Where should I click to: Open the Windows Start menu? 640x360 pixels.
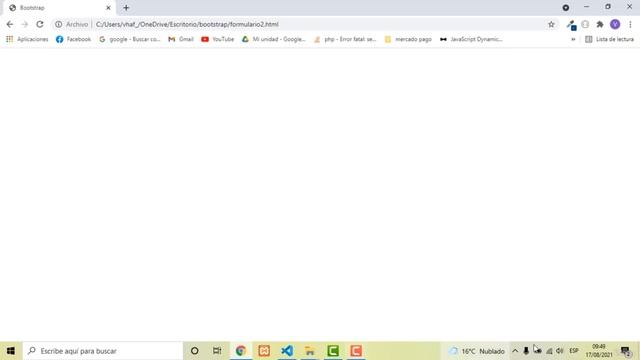click(11, 351)
